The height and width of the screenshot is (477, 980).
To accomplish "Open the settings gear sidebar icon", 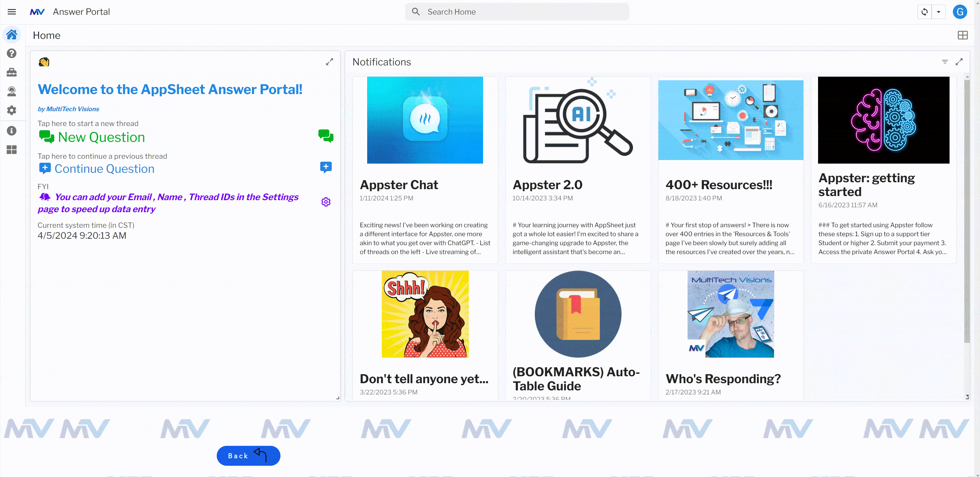I will (12, 110).
